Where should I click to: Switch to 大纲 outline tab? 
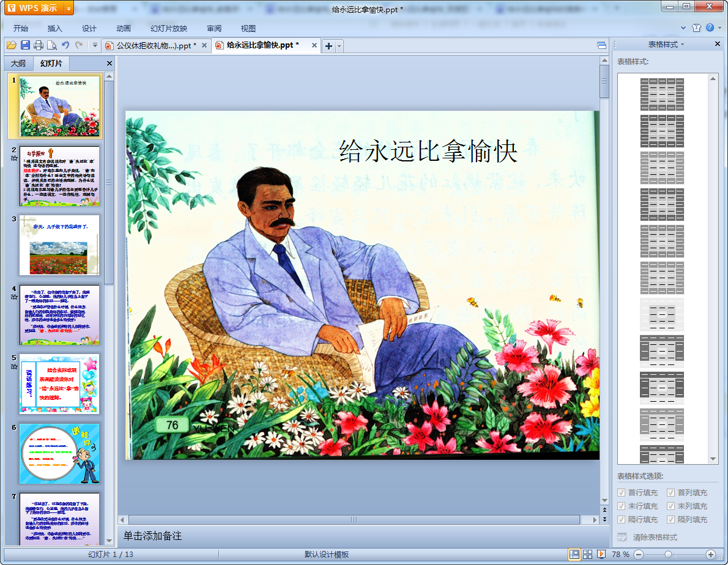pyautogui.click(x=18, y=64)
